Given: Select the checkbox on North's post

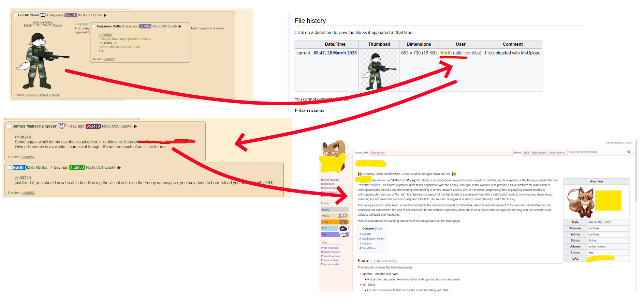Looking at the screenshot, I should pyautogui.click(x=9, y=168).
